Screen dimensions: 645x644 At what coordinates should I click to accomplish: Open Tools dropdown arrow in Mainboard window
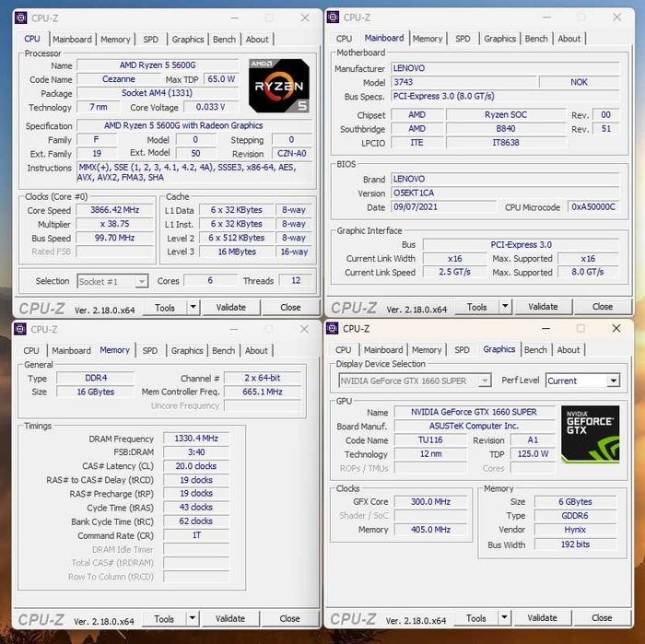[505, 307]
